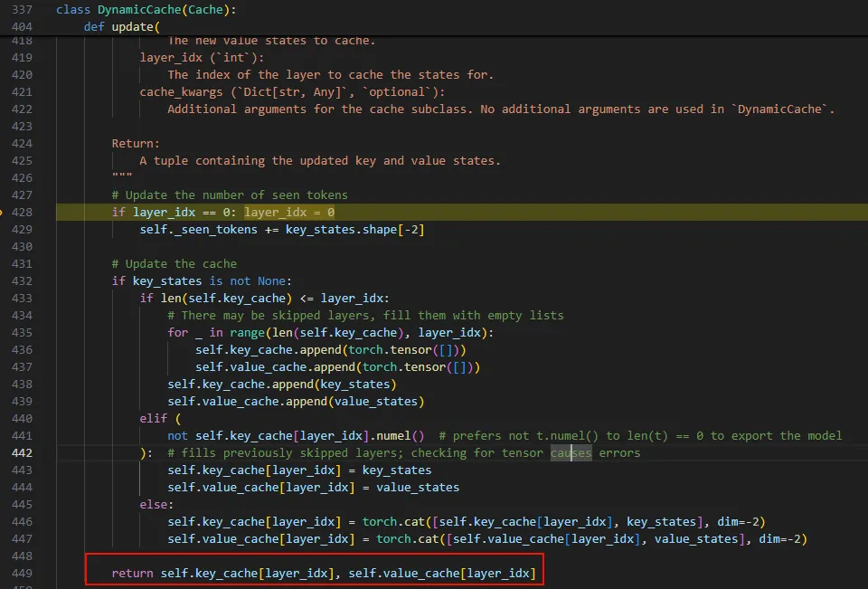
Task: Click line number 449 in the gutter
Action: (x=22, y=573)
